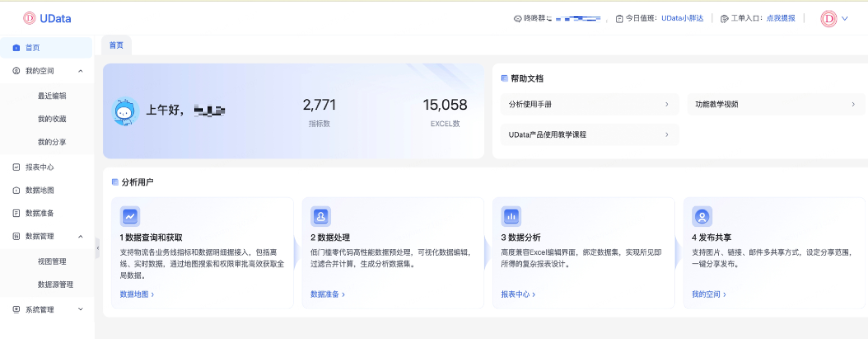Open the 分析使用手册 help document
The image size is (868, 339).
click(589, 104)
